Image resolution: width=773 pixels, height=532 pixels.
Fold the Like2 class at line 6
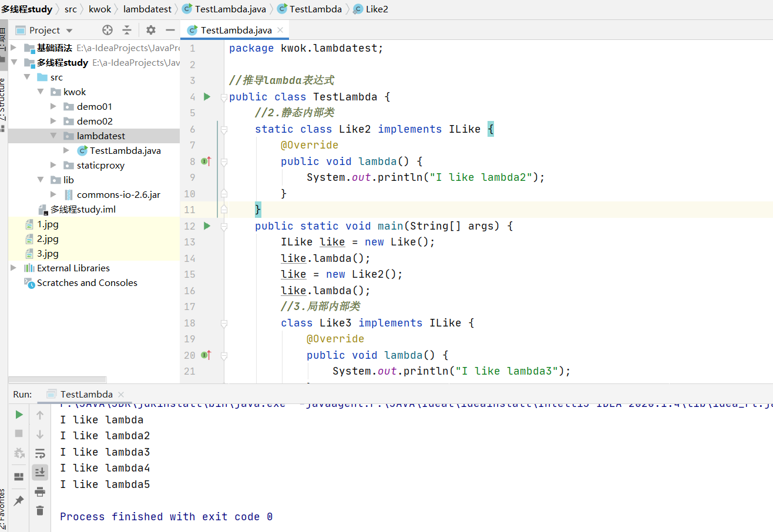223,130
